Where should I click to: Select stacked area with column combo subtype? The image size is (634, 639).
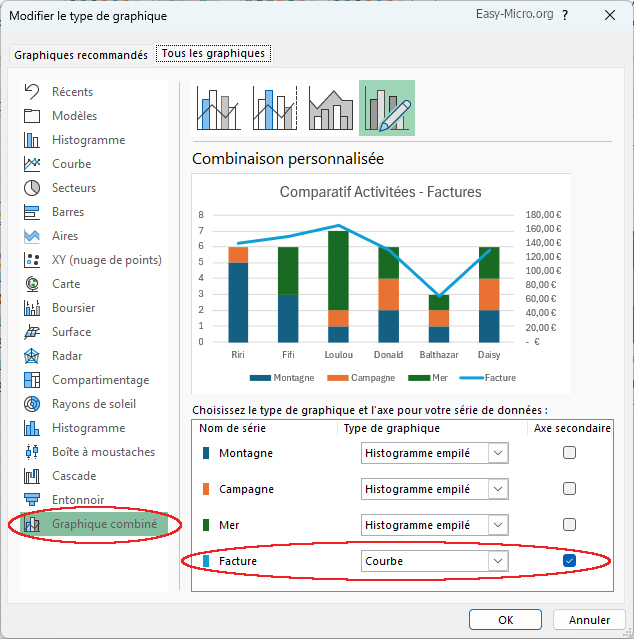pos(331,108)
